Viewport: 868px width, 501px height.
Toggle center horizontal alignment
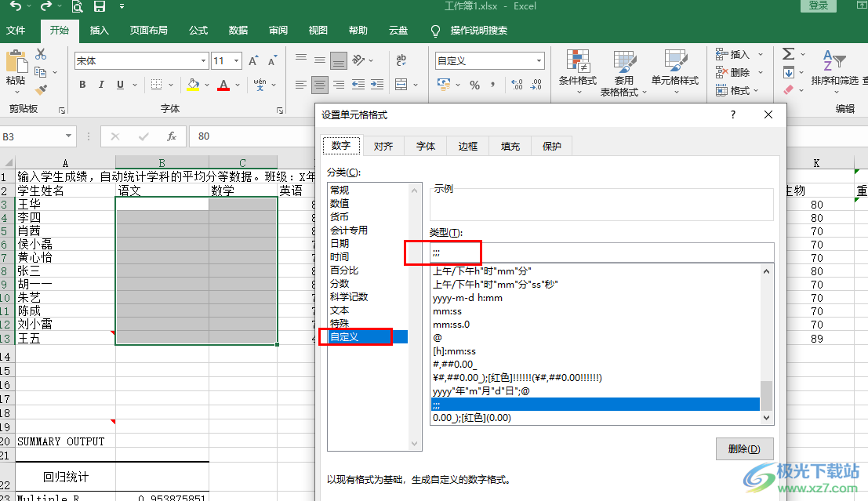click(320, 85)
